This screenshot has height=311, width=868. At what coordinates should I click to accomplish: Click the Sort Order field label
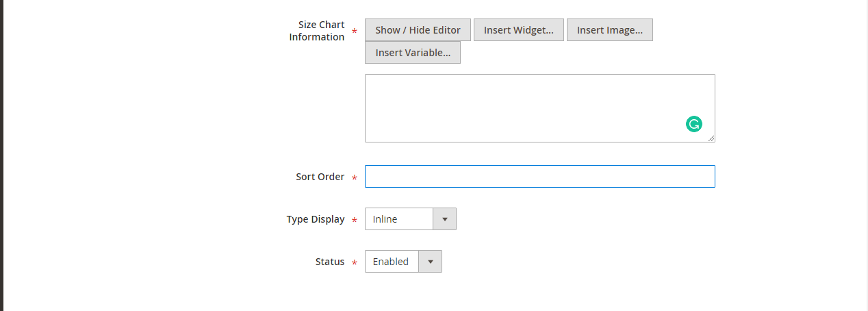pos(320,177)
